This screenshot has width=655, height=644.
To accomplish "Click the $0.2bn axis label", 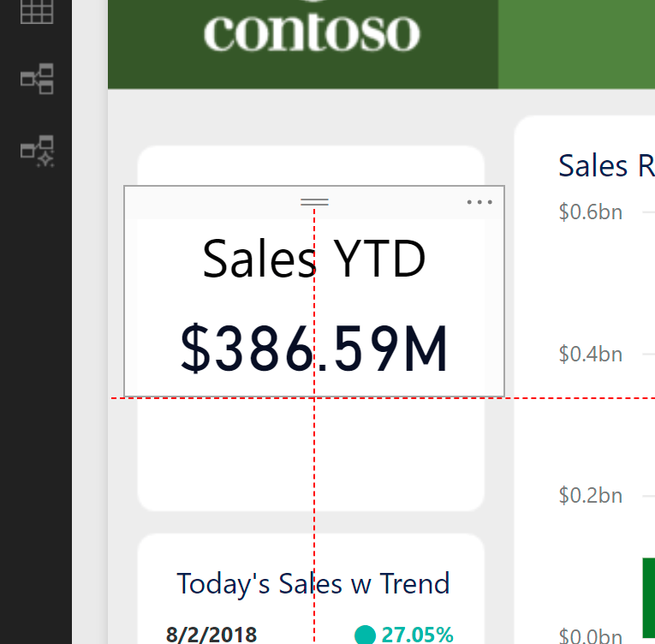I will coord(591,496).
